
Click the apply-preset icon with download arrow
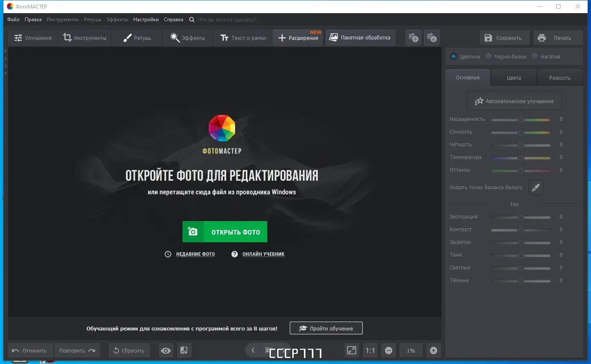431,37
